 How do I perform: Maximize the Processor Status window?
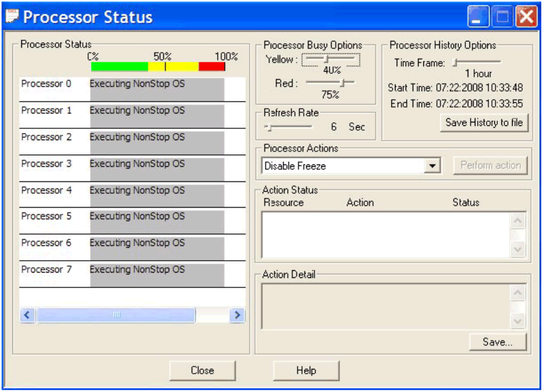(503, 17)
